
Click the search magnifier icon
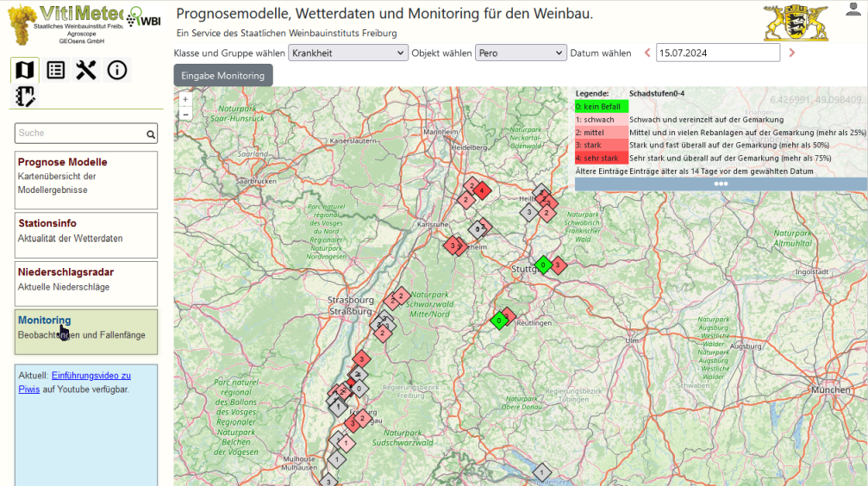coord(151,134)
